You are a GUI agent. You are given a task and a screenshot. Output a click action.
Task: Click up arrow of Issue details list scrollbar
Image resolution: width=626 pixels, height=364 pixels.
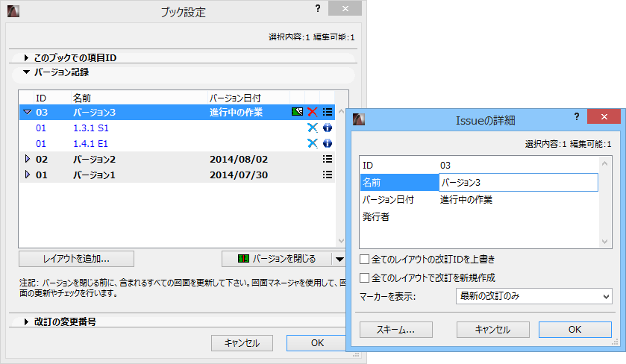pos(605,163)
